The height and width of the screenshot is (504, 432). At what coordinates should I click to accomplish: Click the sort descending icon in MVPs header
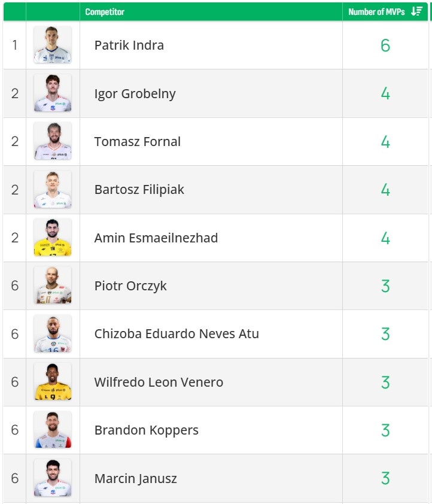point(416,11)
